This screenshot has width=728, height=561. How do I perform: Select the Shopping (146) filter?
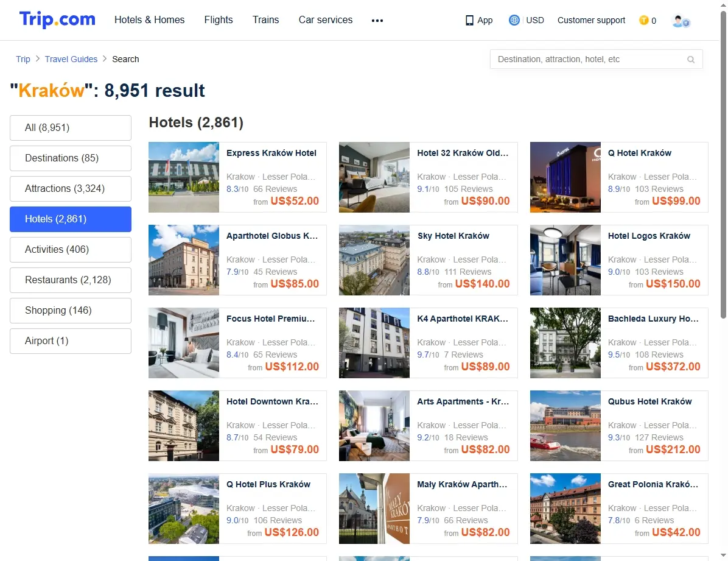[x=71, y=311]
